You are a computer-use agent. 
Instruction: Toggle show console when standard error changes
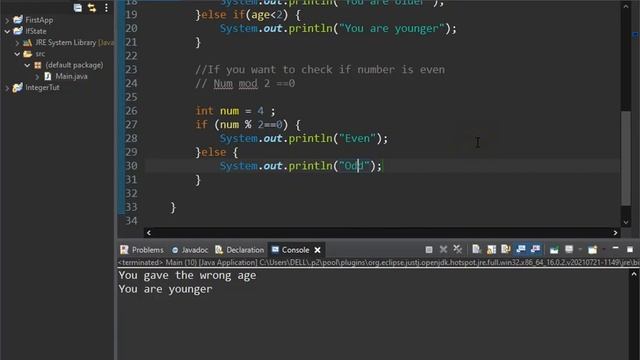click(536, 249)
